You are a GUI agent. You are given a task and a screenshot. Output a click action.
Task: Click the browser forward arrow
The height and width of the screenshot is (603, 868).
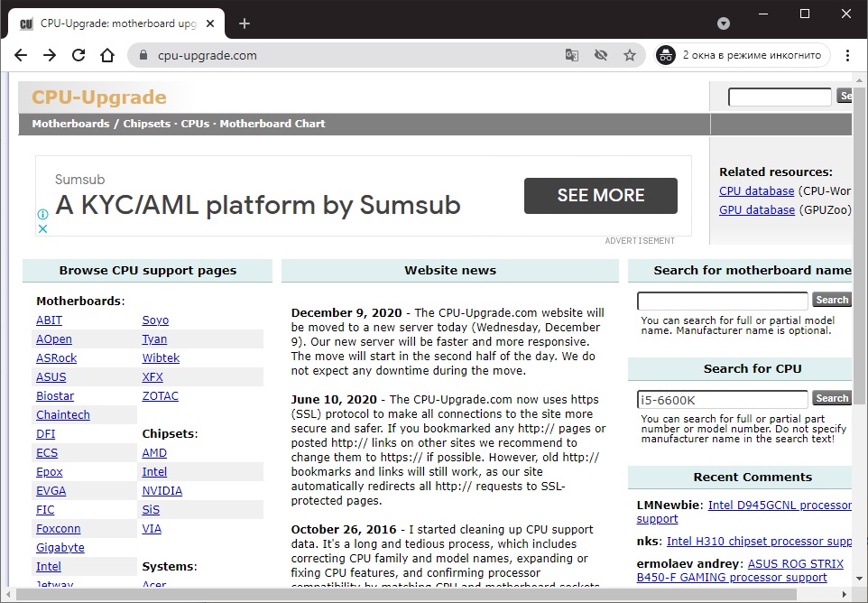point(50,55)
